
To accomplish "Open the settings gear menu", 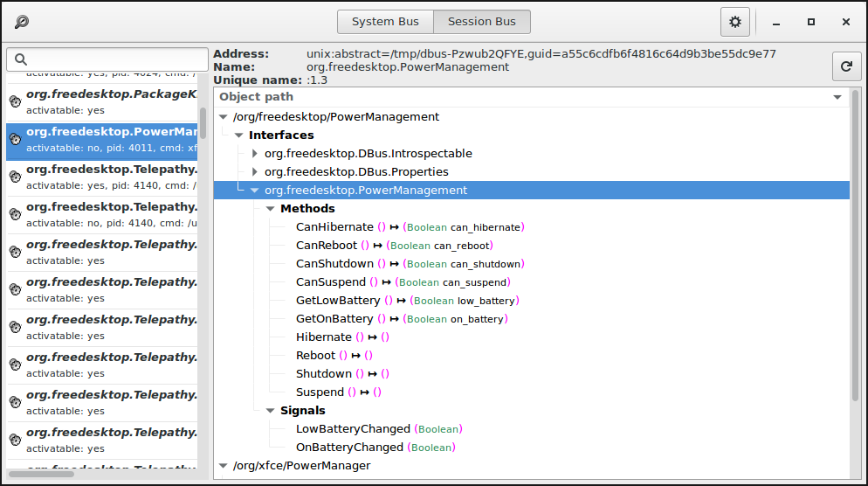I will (x=734, y=22).
